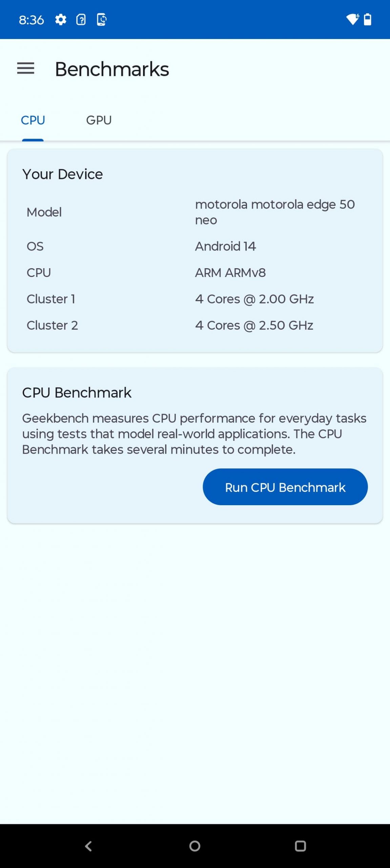Tap the Benchmarks page title
This screenshot has height=868, width=390.
click(x=112, y=69)
